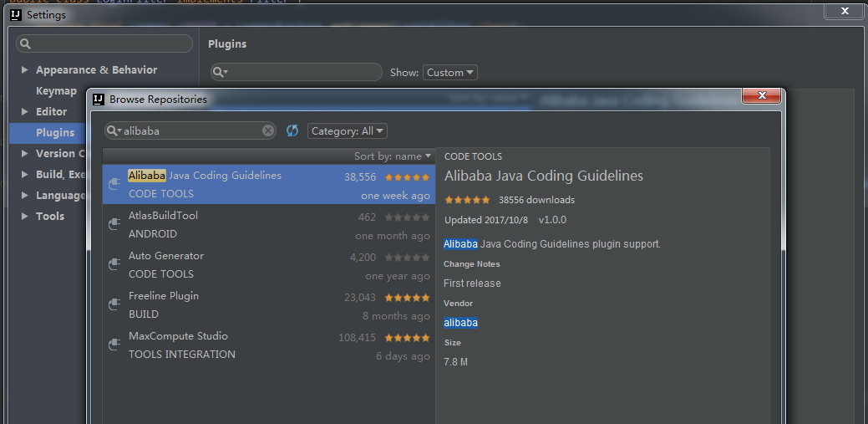Screen dimensions: 868x424
Task: Open the Show: Custom dropdown
Action: click(449, 73)
